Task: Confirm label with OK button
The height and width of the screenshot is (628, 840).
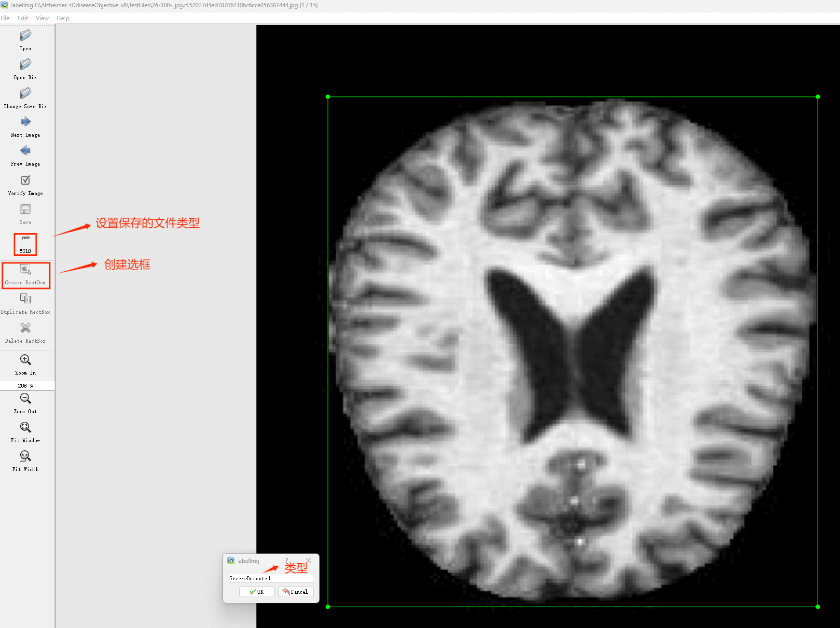Action: click(257, 592)
